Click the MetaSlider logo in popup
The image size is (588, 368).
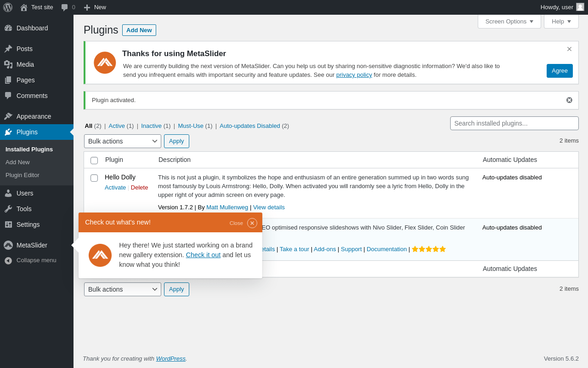click(100, 255)
